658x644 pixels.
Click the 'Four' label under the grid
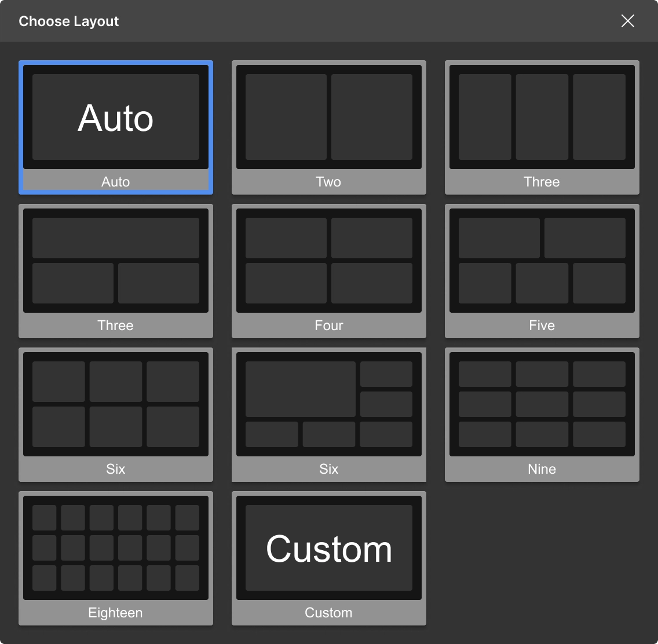[328, 325]
